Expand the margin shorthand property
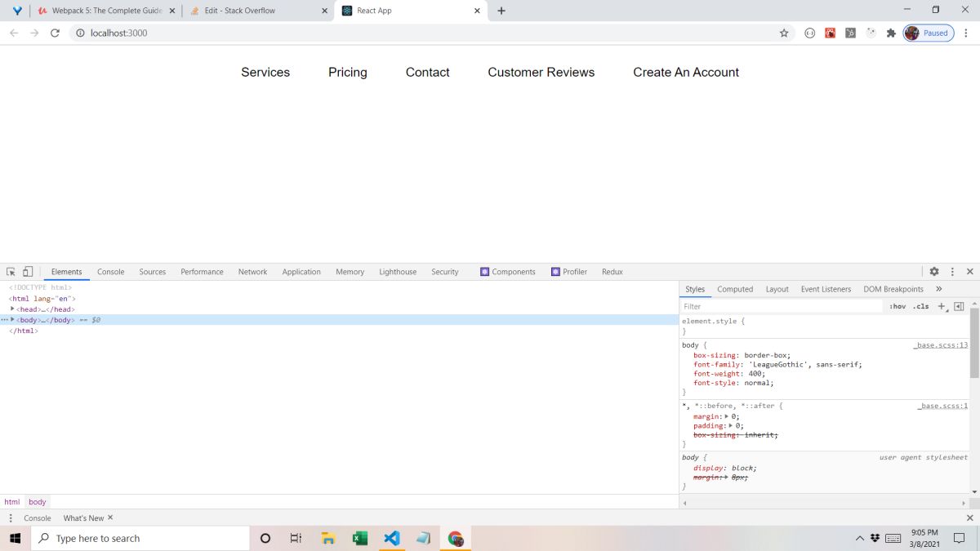 pos(726,416)
